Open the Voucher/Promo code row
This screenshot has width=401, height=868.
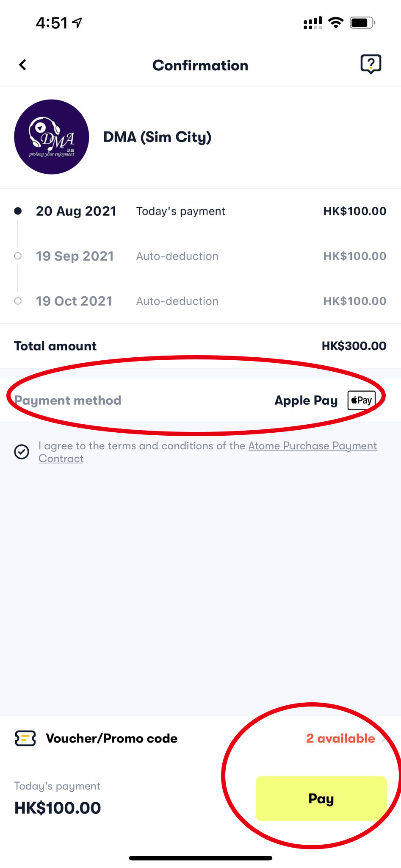(x=112, y=738)
